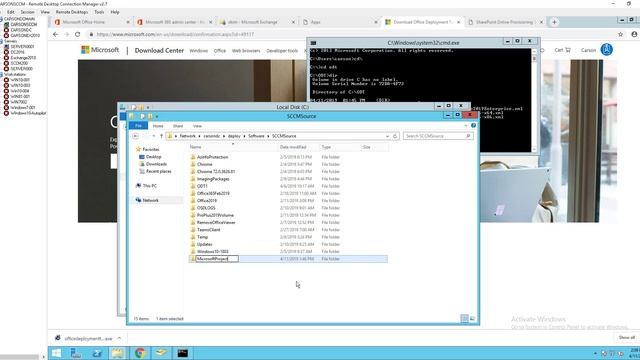Open the Remote Desktops menu
This screenshot has width=640, height=360.
pyautogui.click(x=72, y=12)
